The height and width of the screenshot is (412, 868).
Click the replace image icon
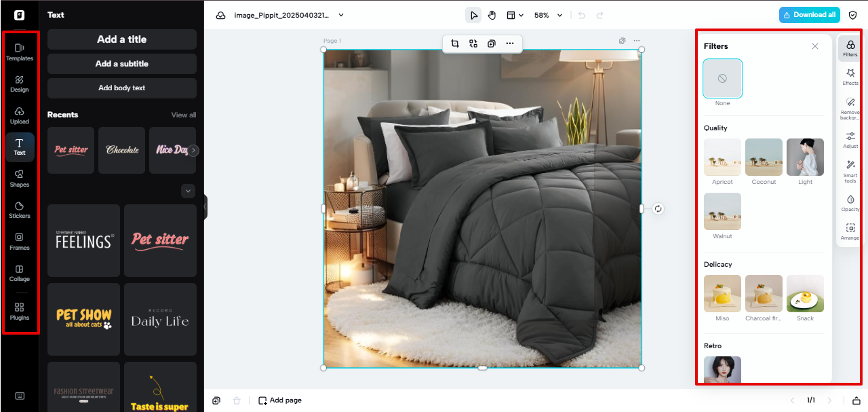(x=473, y=43)
